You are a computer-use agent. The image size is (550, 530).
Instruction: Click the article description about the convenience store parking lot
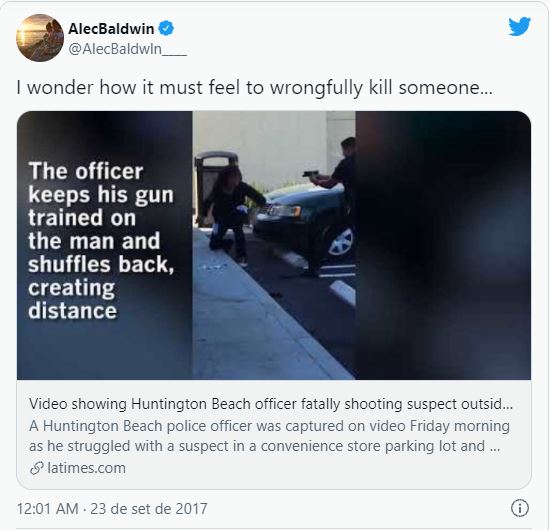(x=269, y=436)
